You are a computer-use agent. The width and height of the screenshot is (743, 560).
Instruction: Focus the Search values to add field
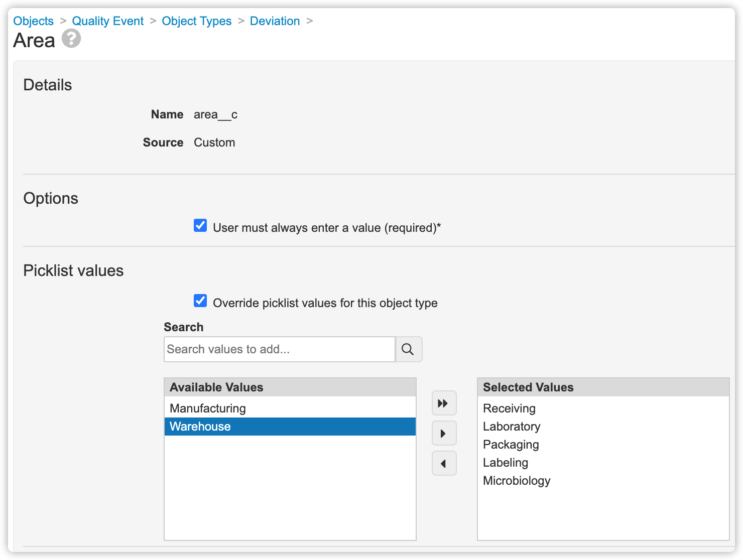coord(279,349)
